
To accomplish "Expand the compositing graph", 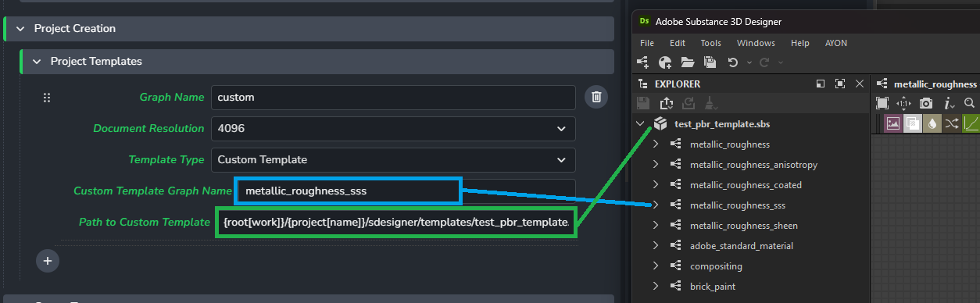I will pos(655,266).
